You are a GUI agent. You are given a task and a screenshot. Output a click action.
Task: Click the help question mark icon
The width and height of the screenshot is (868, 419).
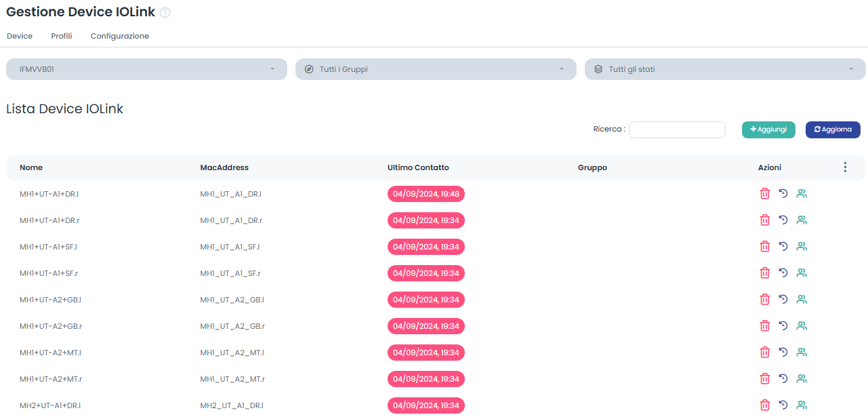point(165,13)
